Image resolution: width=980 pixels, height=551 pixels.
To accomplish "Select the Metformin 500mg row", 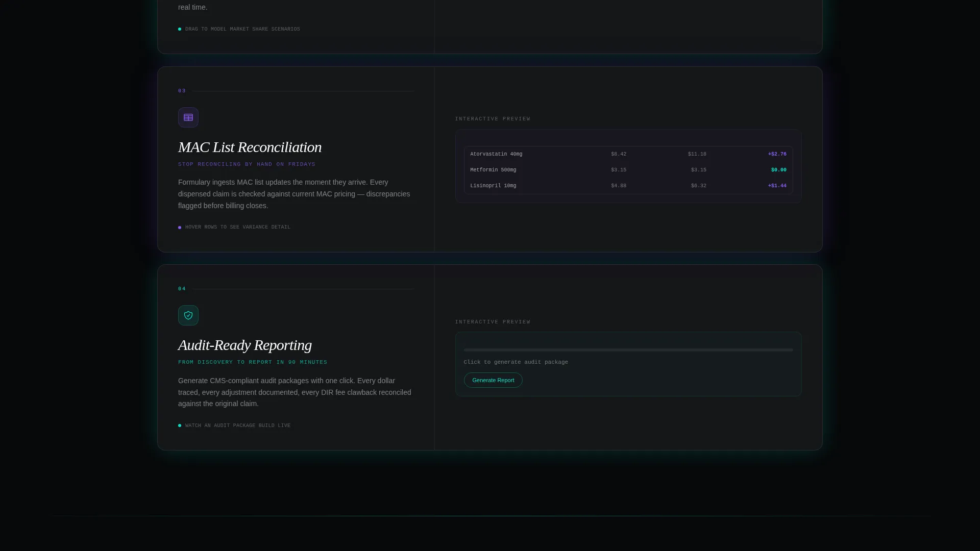I will [x=628, y=170].
